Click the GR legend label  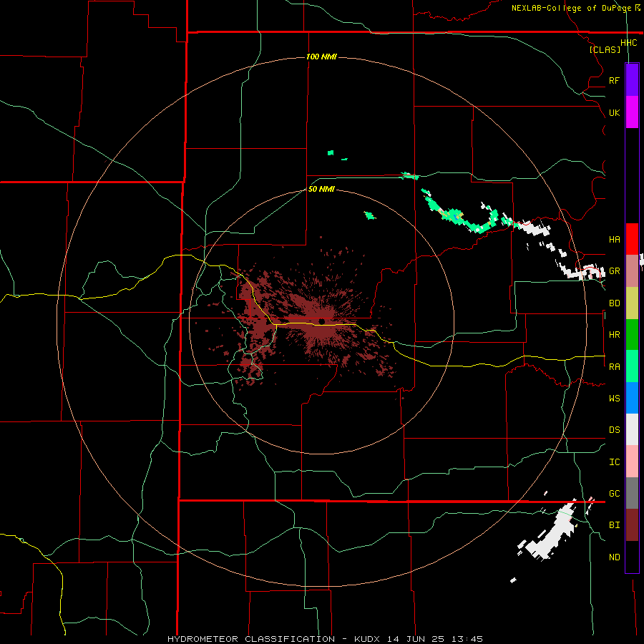(614, 271)
